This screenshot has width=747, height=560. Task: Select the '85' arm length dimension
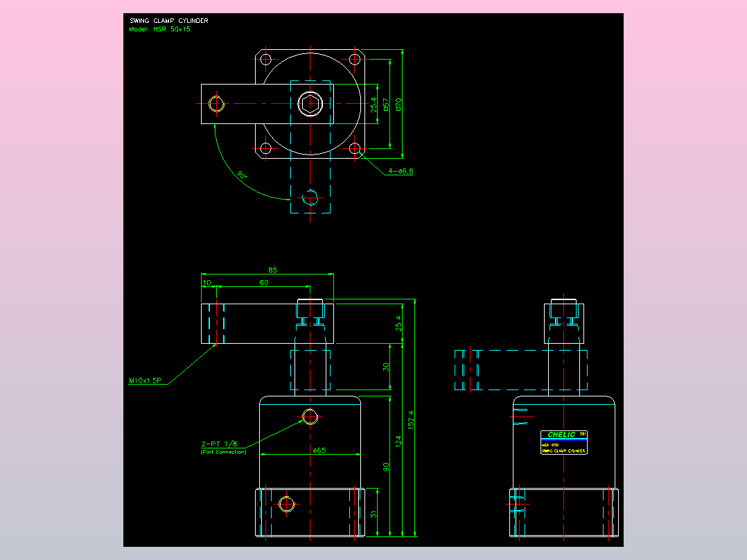click(x=272, y=270)
